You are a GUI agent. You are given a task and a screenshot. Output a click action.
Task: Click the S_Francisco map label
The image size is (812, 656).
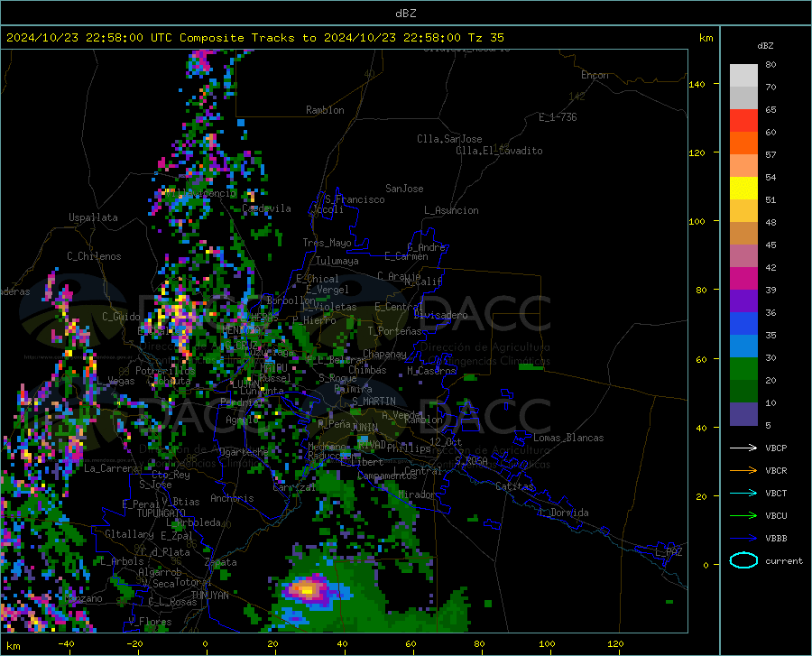tap(355, 199)
